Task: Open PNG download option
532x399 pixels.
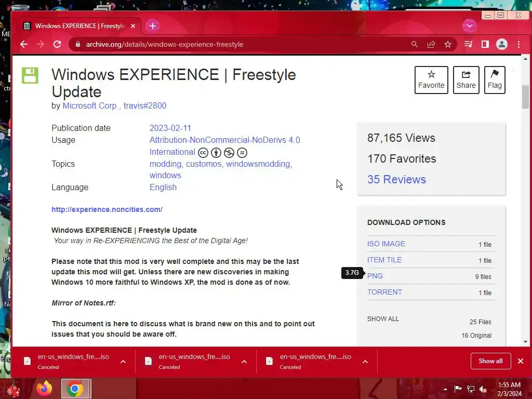Action: (x=375, y=276)
